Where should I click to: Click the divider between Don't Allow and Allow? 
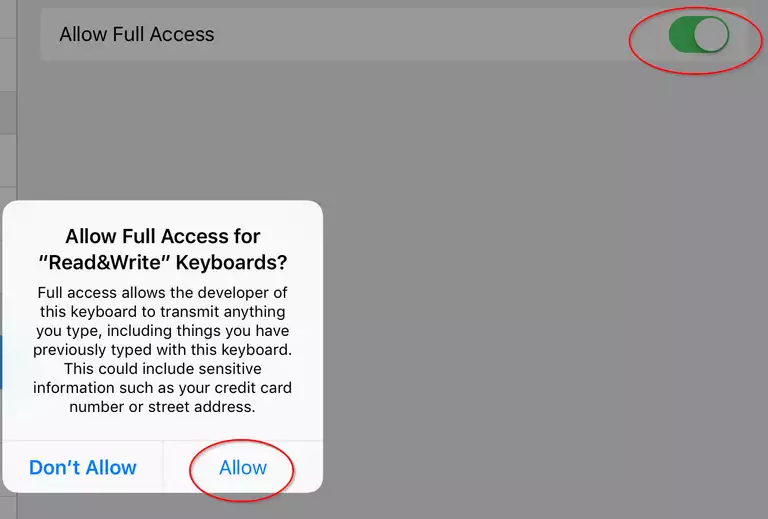pos(163,468)
